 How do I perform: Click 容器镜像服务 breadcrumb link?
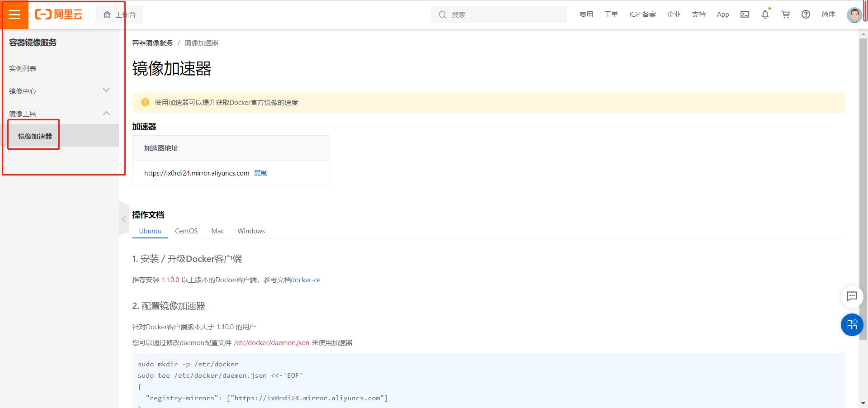(152, 43)
